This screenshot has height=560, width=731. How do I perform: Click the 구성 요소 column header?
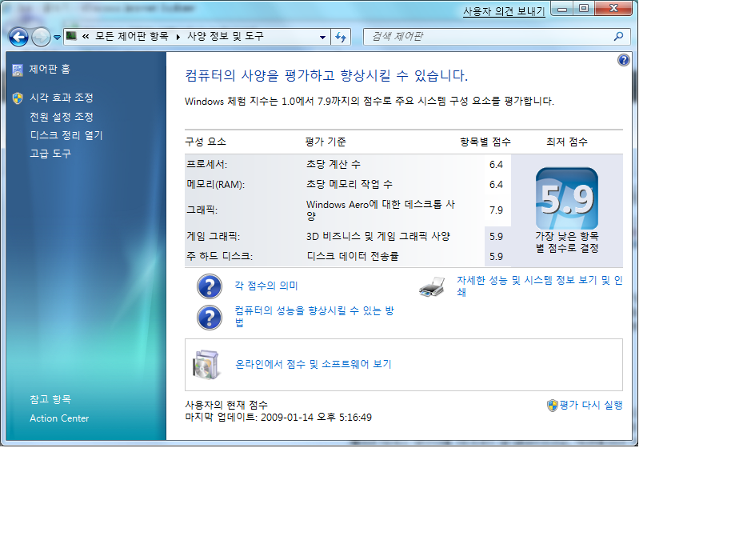click(x=206, y=142)
